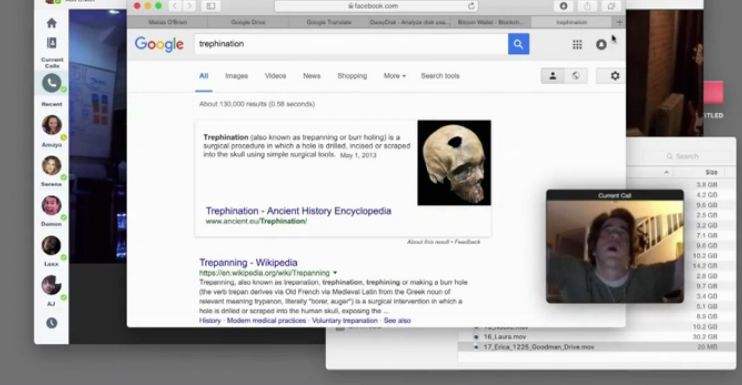Select contact Amaya in call sidebar
The image size is (742, 385).
(52, 125)
